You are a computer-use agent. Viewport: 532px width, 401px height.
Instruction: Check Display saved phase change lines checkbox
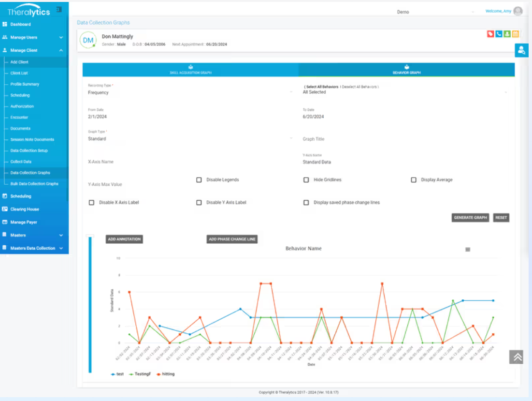306,202
